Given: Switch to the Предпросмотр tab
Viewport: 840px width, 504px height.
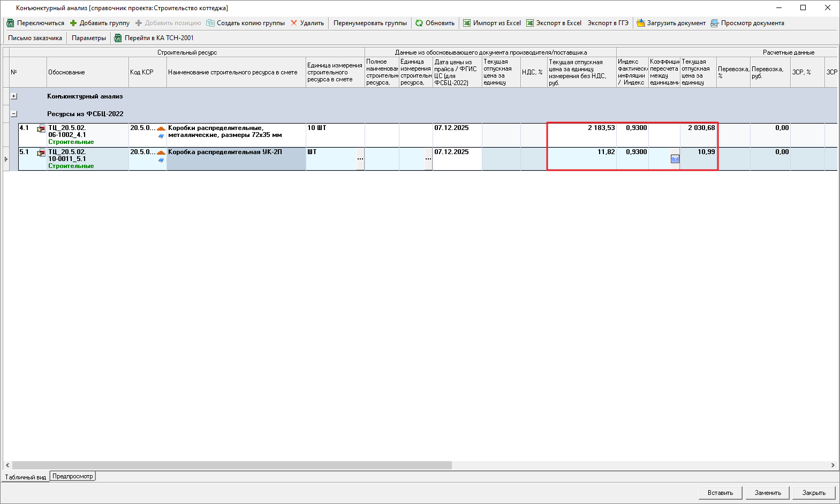Looking at the screenshot, I should click(73, 476).
